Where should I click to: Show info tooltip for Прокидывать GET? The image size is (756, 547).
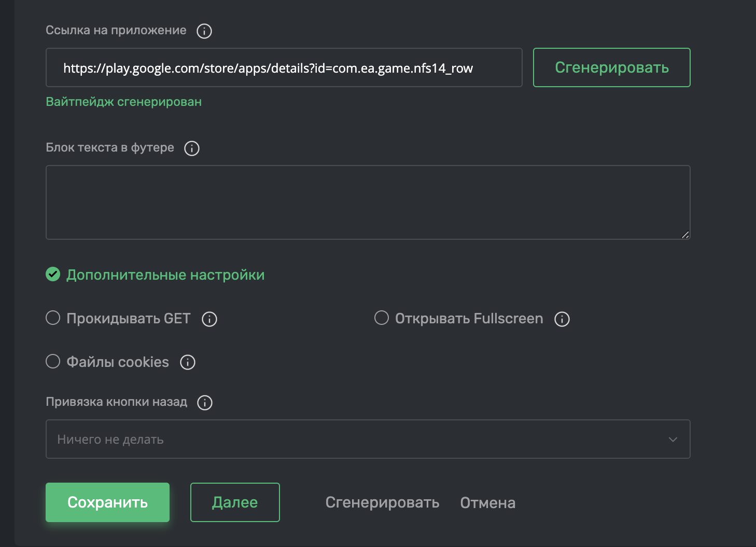[209, 319]
